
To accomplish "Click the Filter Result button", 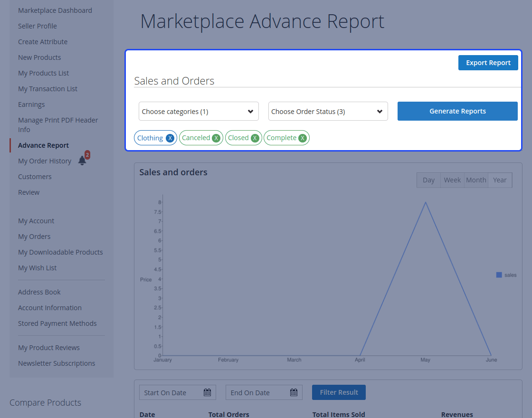I will point(339,392).
